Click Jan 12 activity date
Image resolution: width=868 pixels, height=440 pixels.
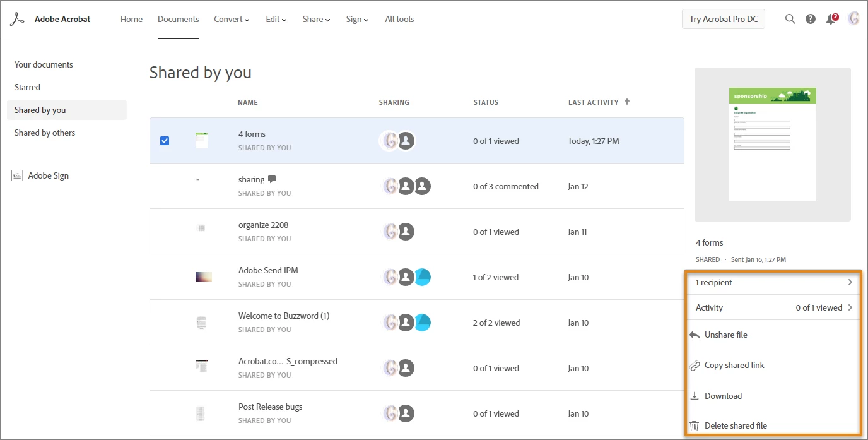click(578, 186)
